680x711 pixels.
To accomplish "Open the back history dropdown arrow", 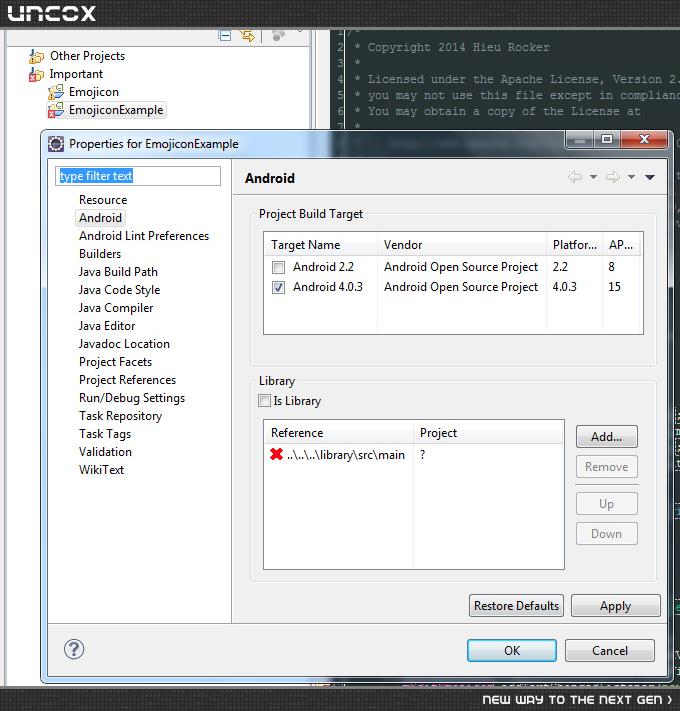I will tap(593, 177).
